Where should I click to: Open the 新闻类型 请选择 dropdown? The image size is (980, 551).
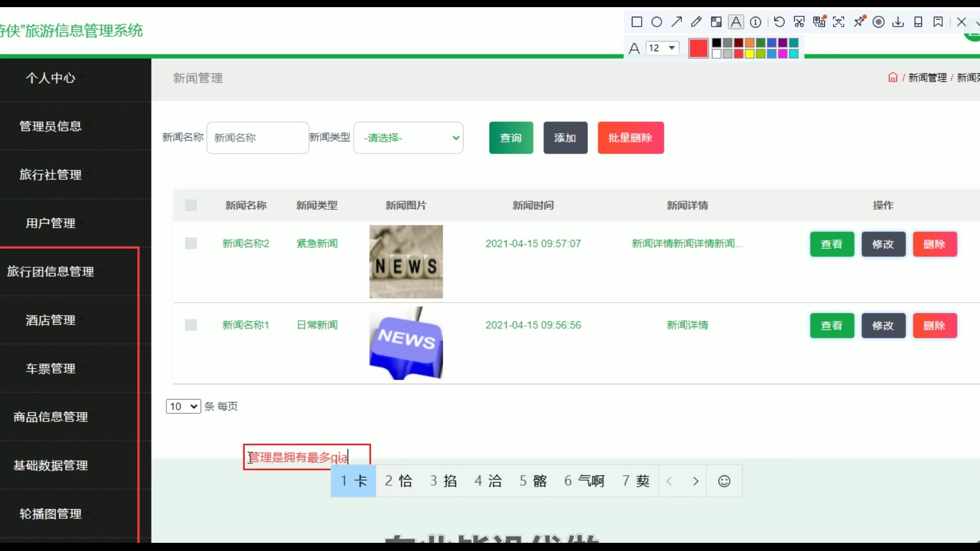408,138
